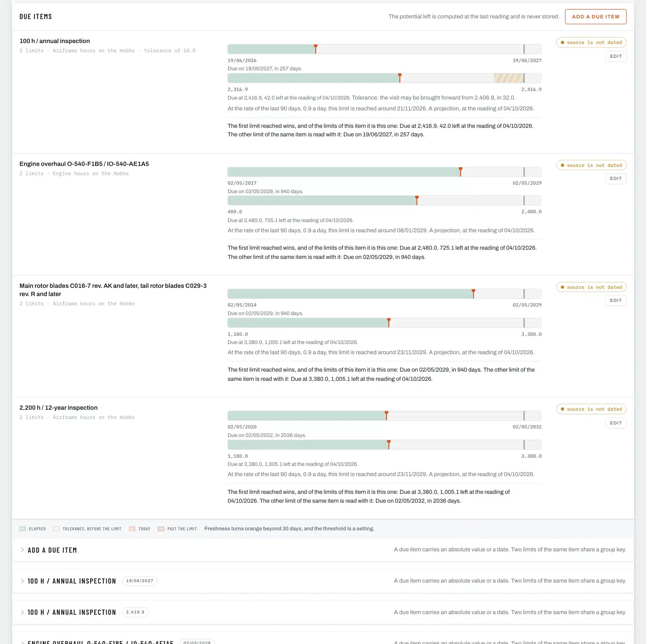The height and width of the screenshot is (644, 646).
Task: Click the Today legend color swatch
Action: [x=132, y=529]
